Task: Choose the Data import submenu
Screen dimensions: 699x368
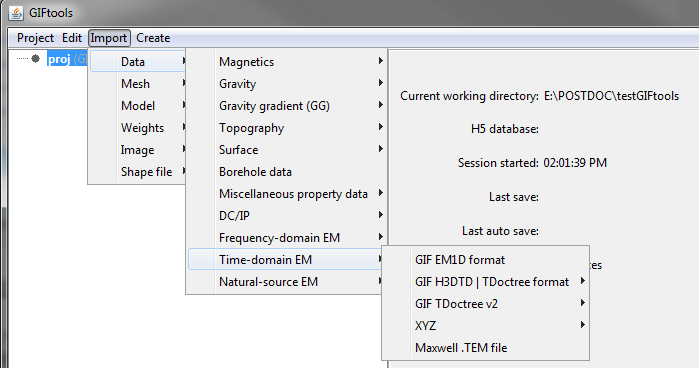Action: 138,62
